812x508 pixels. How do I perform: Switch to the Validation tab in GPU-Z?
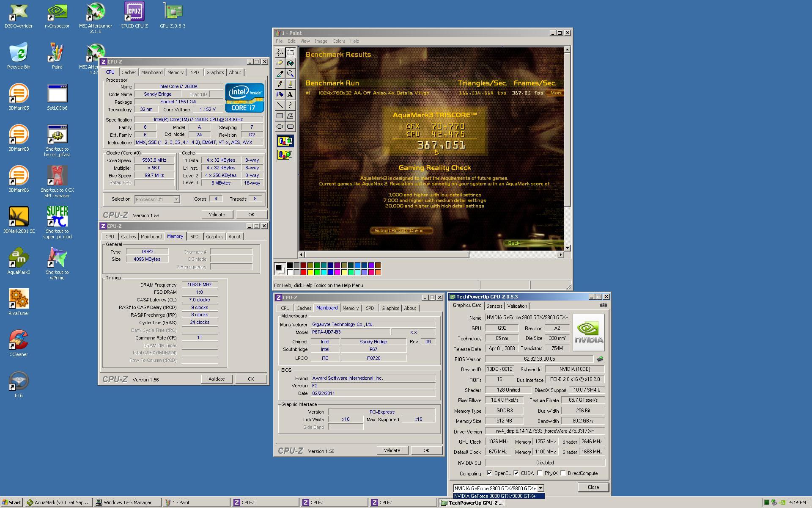pos(517,306)
